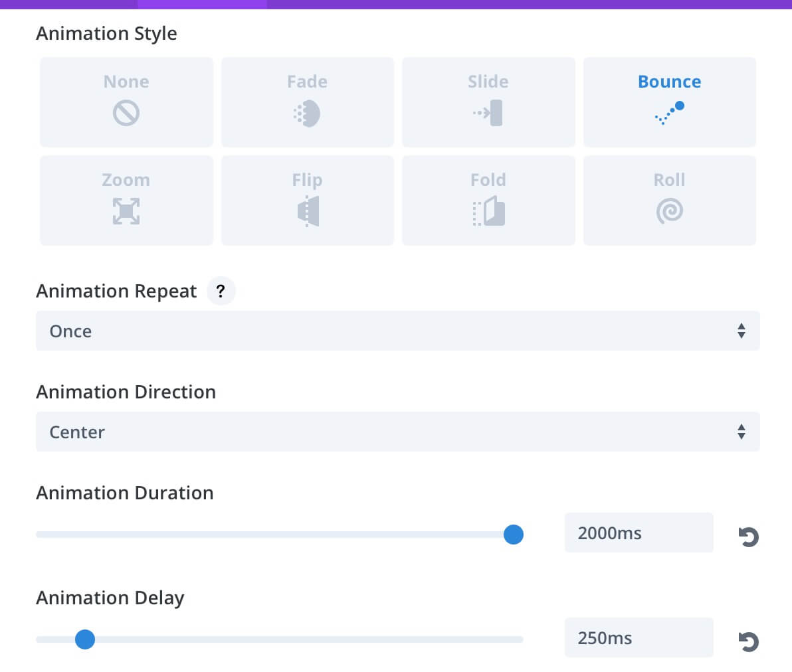Apply the Flip animation style
The height and width of the screenshot is (672, 792).
tap(307, 201)
